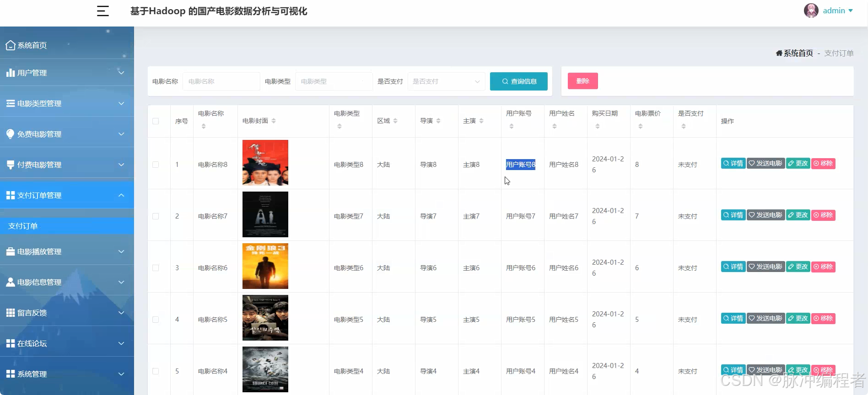This screenshot has width=868, height=395.
Task: Open 详情 for 电影名称8 row
Action: (733, 163)
